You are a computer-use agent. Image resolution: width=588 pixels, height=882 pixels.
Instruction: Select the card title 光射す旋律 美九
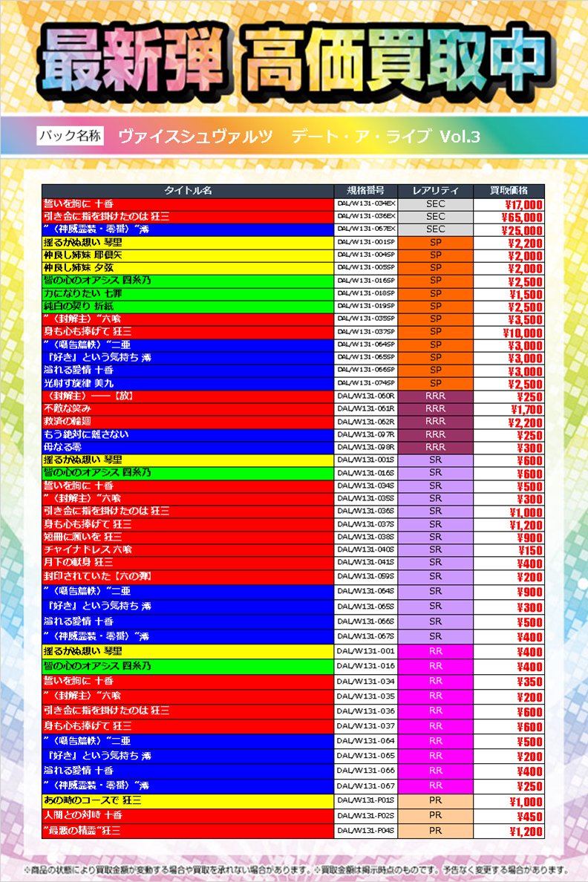coord(79,383)
